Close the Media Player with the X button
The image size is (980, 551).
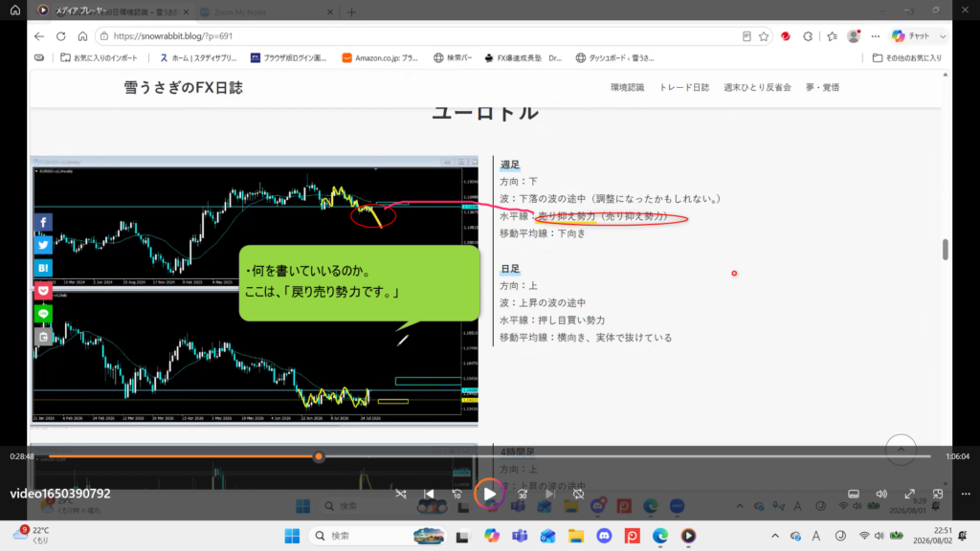(x=965, y=10)
